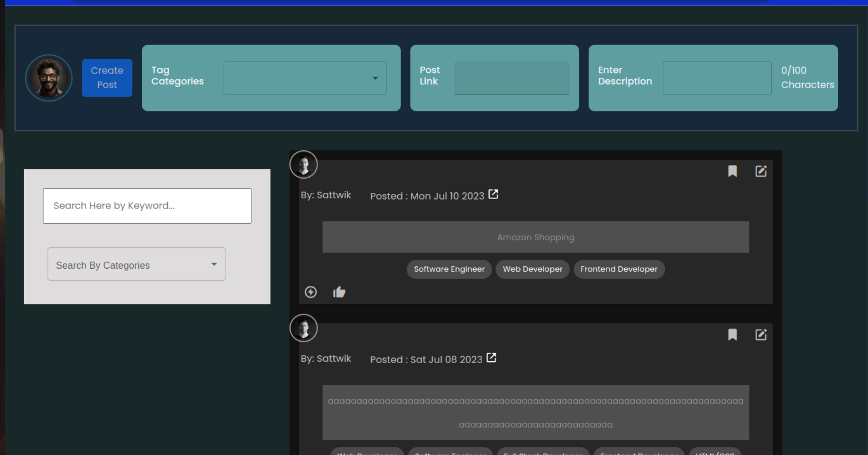This screenshot has width=868, height=455.
Task: Open the external link beside Sat Jul 08 date
Action: click(x=491, y=357)
